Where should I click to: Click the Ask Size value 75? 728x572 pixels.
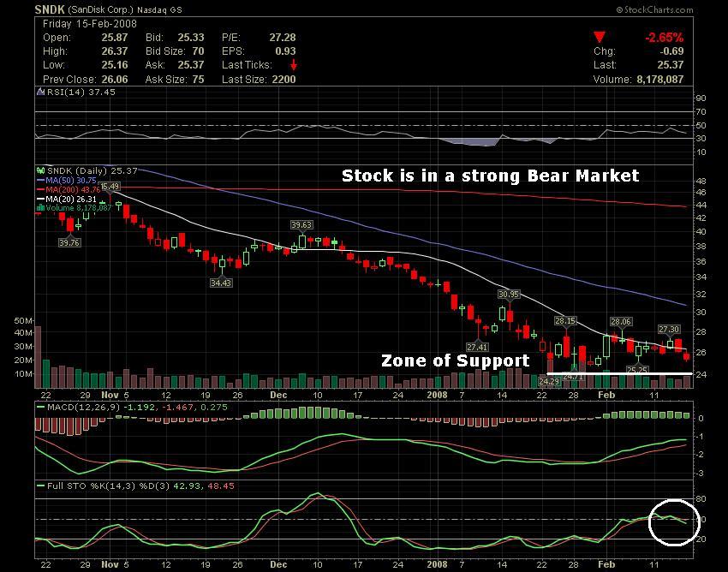pyautogui.click(x=198, y=80)
